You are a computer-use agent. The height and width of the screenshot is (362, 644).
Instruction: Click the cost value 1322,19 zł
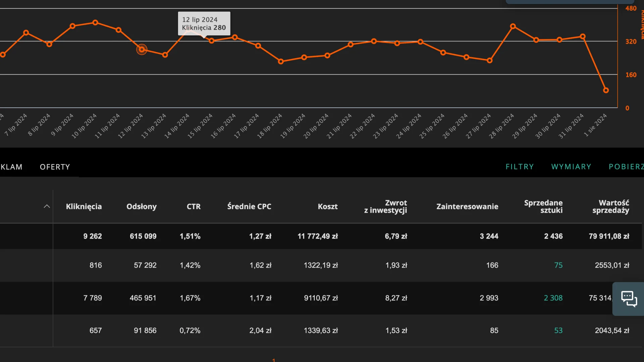pyautogui.click(x=321, y=265)
